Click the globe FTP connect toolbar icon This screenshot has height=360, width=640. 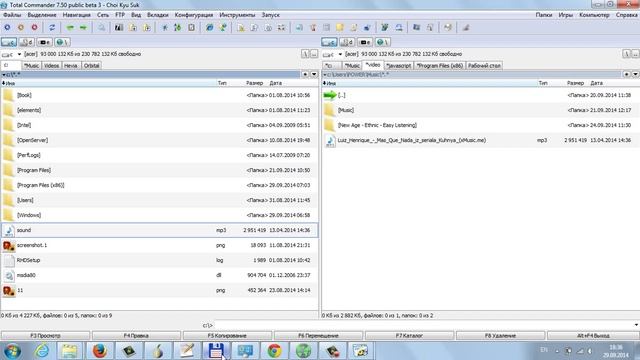click(209, 27)
